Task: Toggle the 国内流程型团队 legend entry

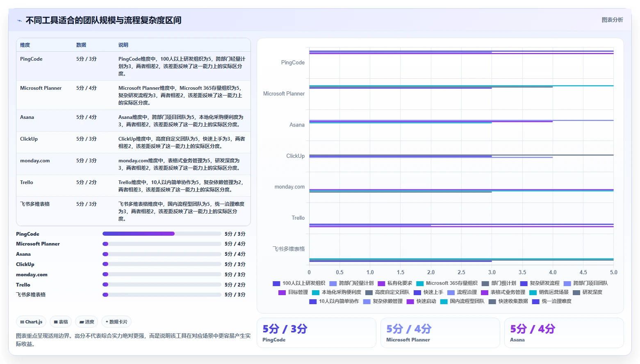Action: (x=462, y=301)
